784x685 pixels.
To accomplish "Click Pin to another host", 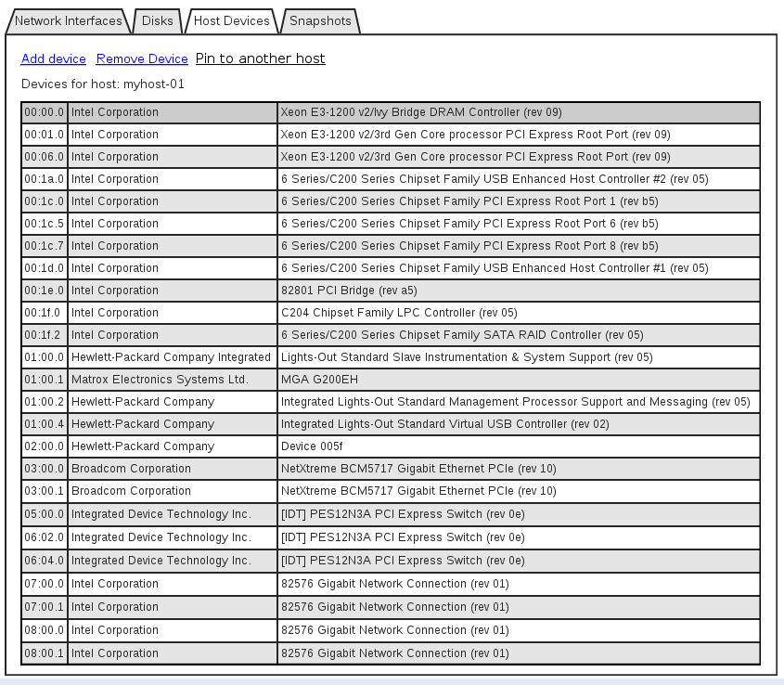I will click(x=261, y=58).
